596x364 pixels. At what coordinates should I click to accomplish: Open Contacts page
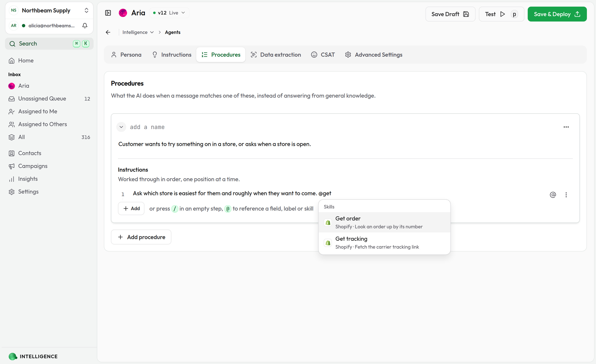pyautogui.click(x=49, y=153)
